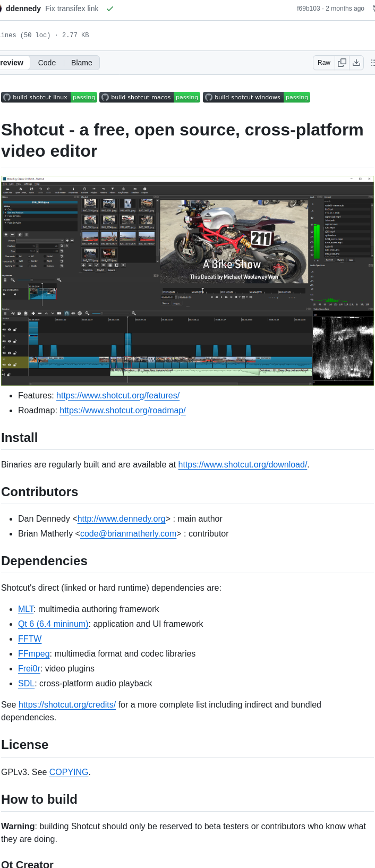Open the build-shotcut-windows passing badge
This screenshot has width=375, height=868.
(257, 97)
